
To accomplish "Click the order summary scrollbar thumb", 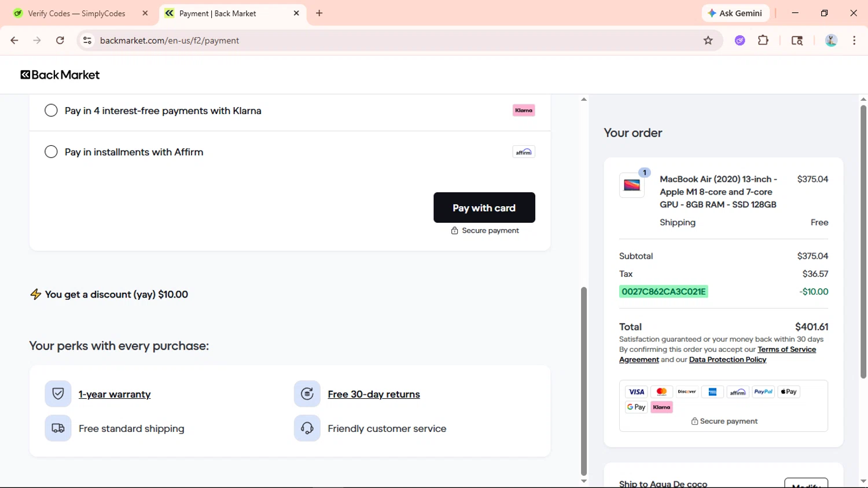I will tap(863, 242).
